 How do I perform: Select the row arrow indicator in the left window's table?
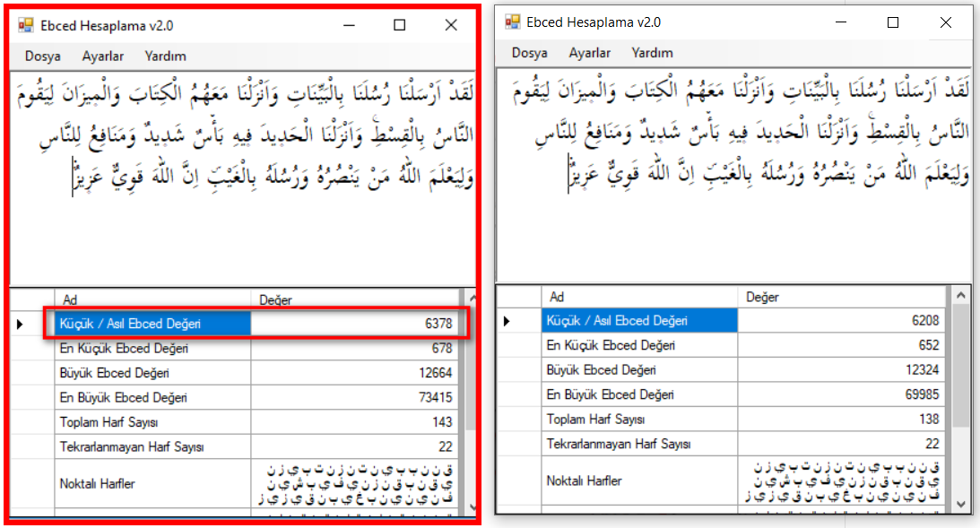(x=20, y=324)
